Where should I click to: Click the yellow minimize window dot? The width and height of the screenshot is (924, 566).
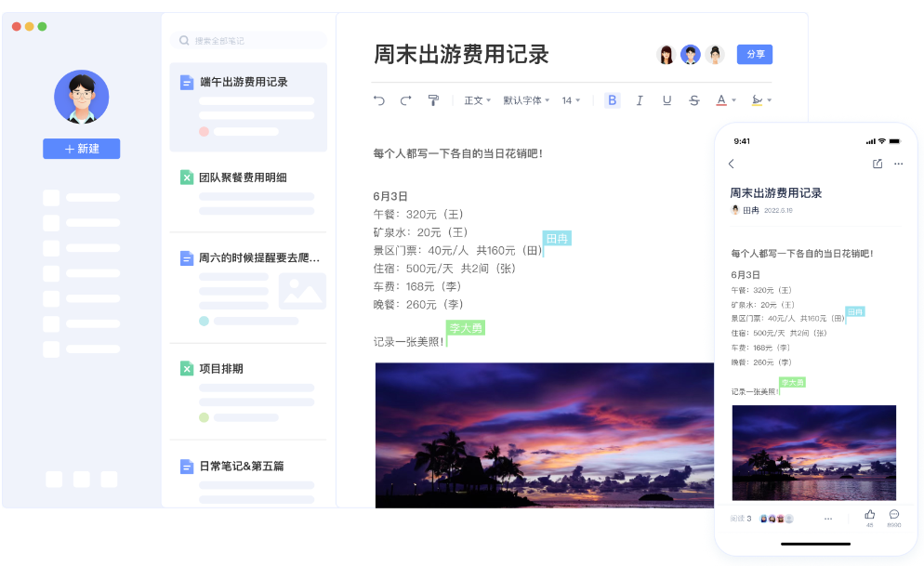click(30, 27)
